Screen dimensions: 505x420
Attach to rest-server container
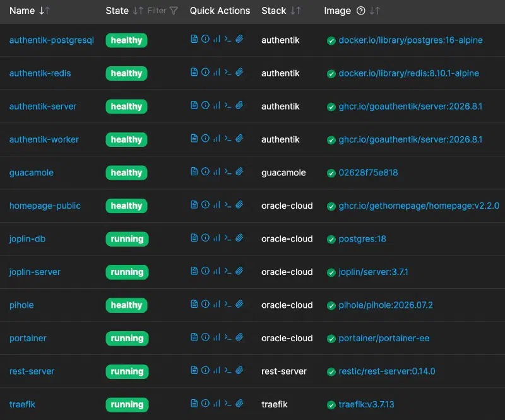[239, 370]
